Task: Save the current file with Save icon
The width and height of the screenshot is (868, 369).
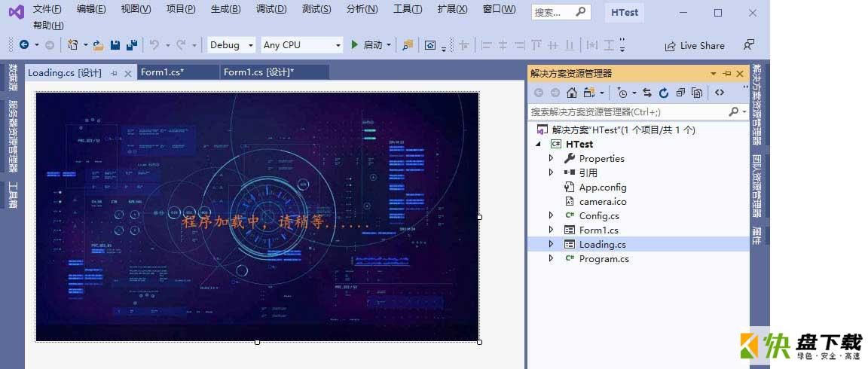Action: 115,45
